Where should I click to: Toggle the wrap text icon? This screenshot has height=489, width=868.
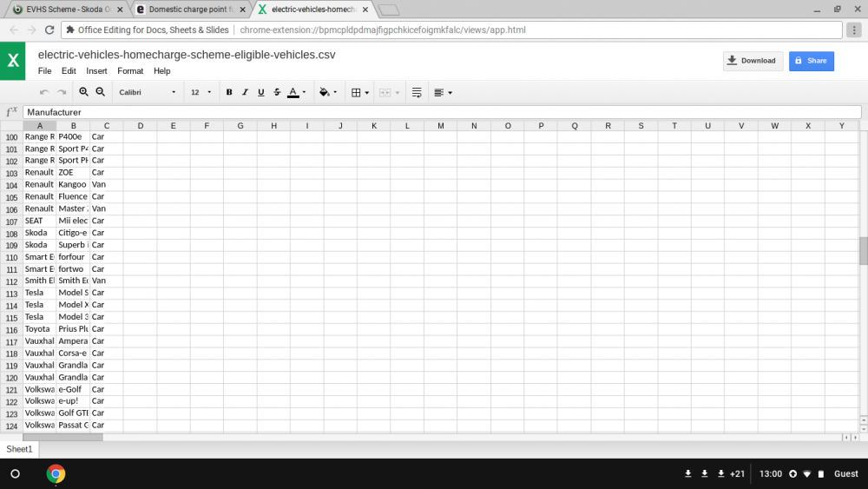(417, 92)
